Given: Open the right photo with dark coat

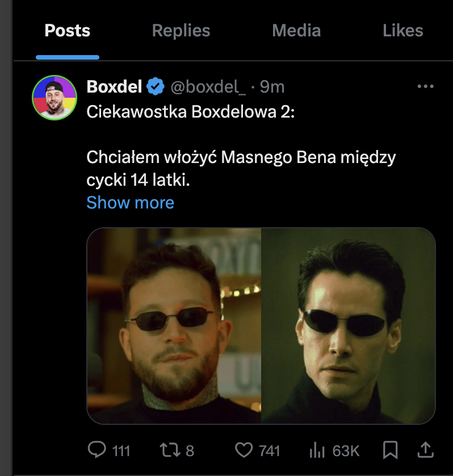Looking at the screenshot, I should 348,325.
